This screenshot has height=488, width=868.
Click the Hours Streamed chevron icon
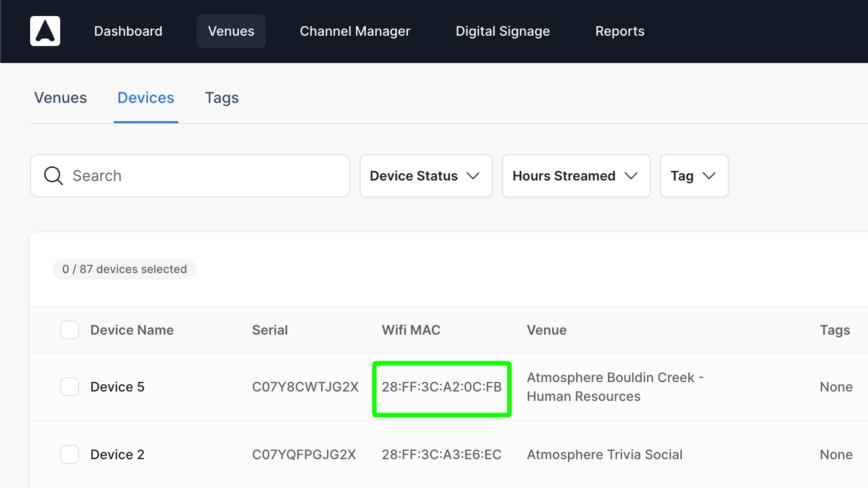pyautogui.click(x=632, y=176)
